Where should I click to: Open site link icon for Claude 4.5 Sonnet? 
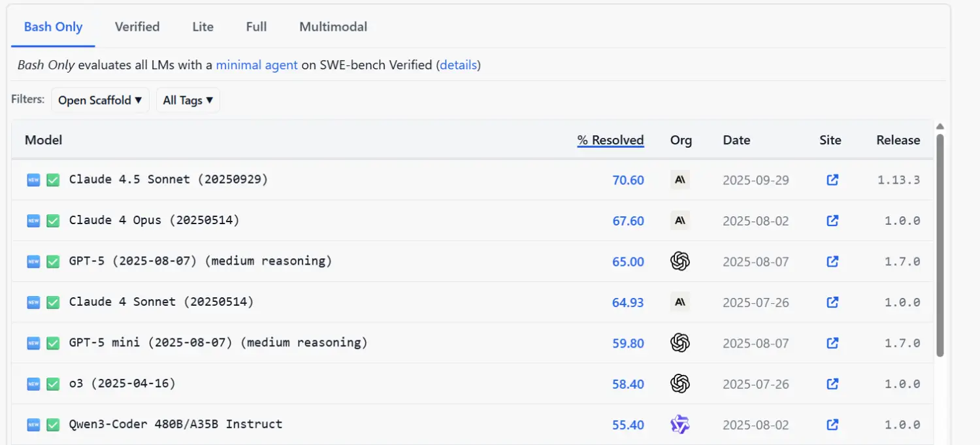click(832, 180)
